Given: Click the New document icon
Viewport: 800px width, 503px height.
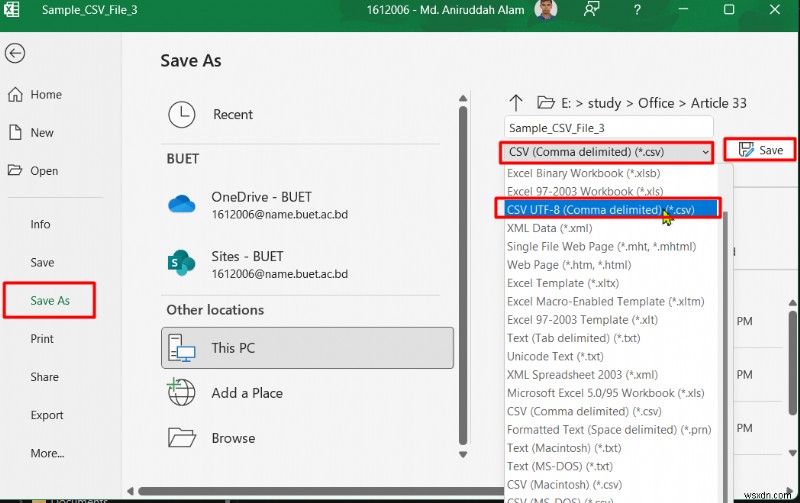Looking at the screenshot, I should pyautogui.click(x=15, y=133).
